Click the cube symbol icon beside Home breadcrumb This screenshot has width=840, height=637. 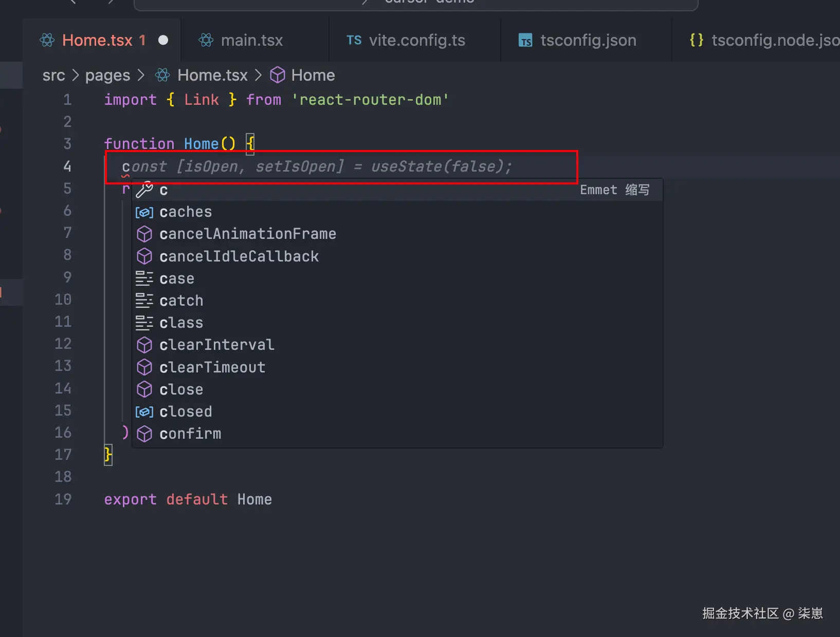pos(278,76)
